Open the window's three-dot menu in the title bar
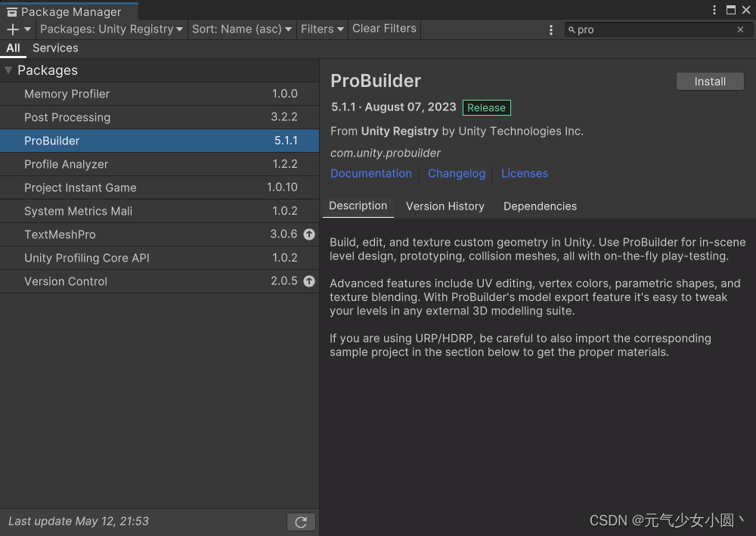Screen dimensions: 756x536 click(714, 10)
